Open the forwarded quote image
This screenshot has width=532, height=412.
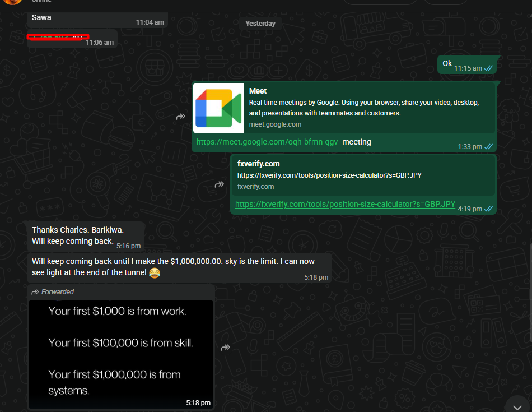(x=121, y=354)
